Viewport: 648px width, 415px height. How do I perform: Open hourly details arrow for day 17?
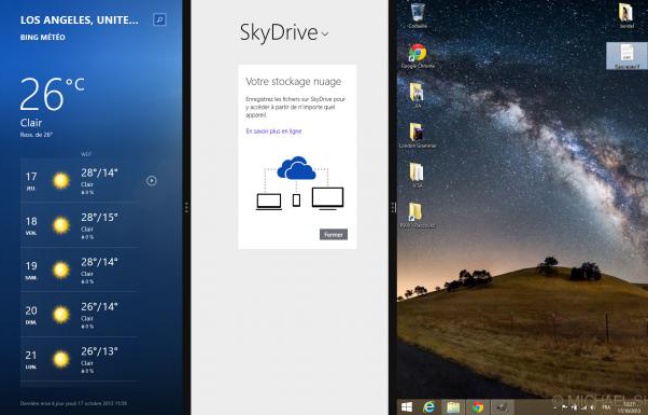tap(151, 181)
